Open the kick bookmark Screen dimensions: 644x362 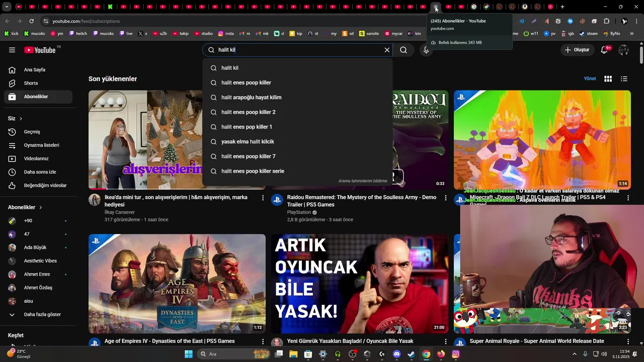click(11, 34)
